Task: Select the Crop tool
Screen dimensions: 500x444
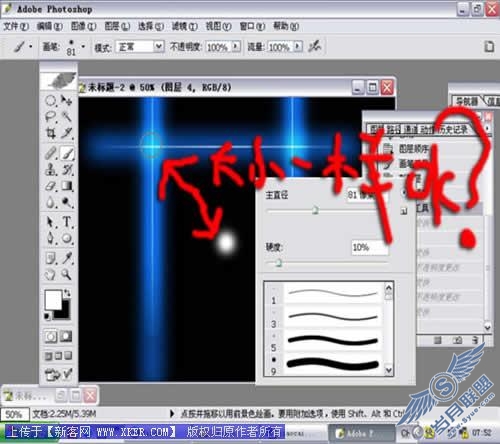Action: point(50,133)
